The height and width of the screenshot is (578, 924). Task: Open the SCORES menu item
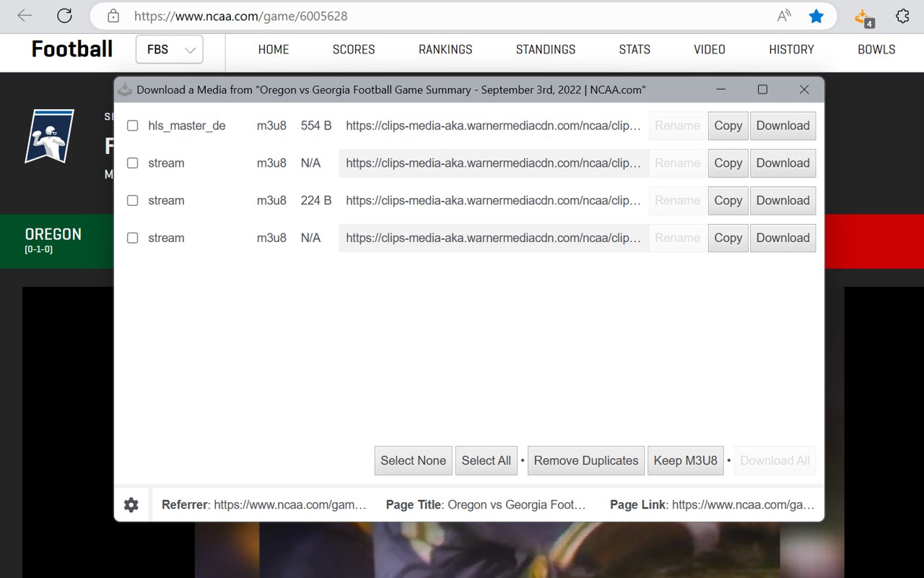[354, 49]
